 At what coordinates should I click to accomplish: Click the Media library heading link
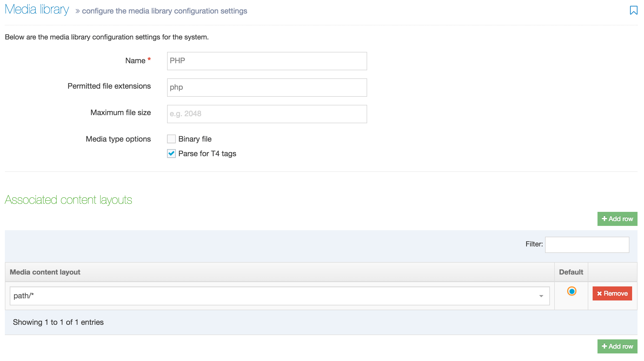coord(37,10)
